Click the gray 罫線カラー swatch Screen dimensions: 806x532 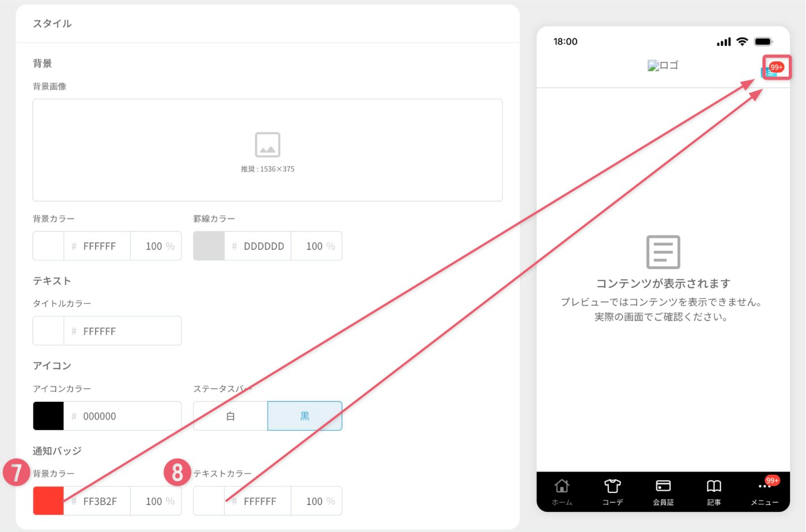coord(209,246)
